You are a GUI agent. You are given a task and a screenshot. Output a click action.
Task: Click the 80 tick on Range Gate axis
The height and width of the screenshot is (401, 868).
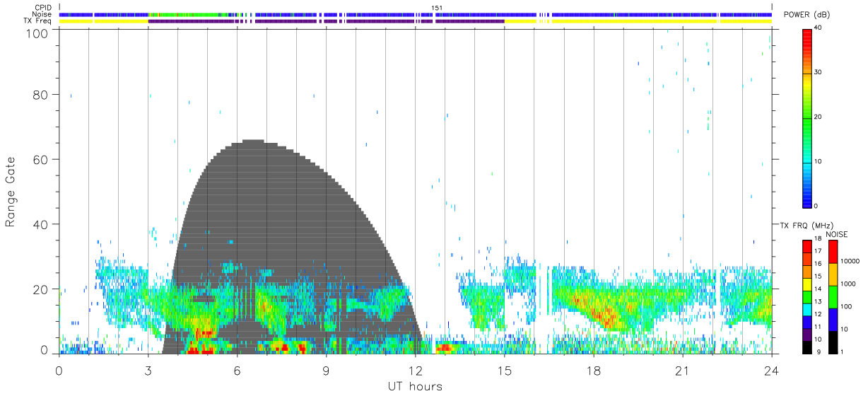[41, 94]
